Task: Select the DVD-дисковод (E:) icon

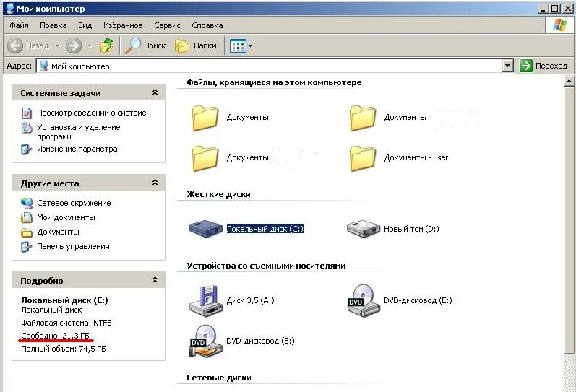Action: (x=364, y=300)
